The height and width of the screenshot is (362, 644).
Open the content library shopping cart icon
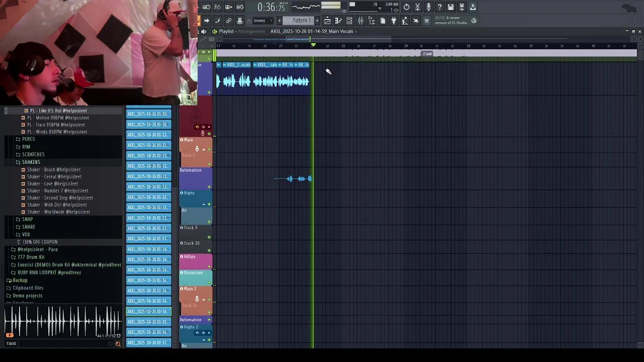(x=427, y=21)
